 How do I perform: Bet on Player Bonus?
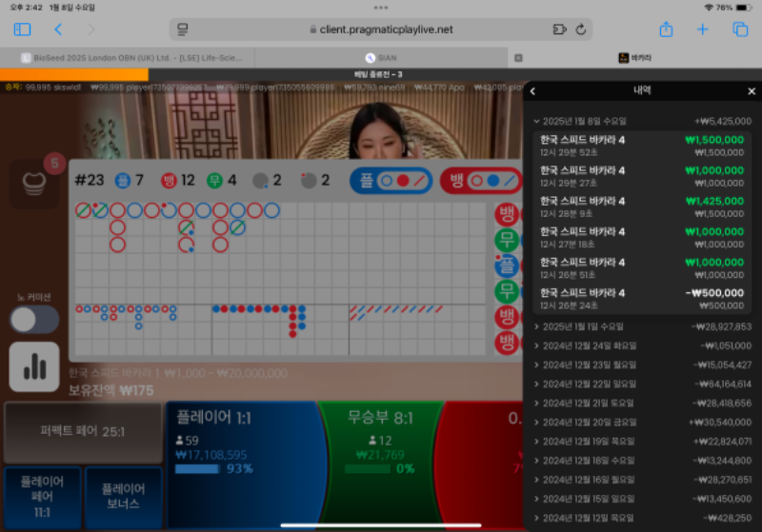pos(124,497)
